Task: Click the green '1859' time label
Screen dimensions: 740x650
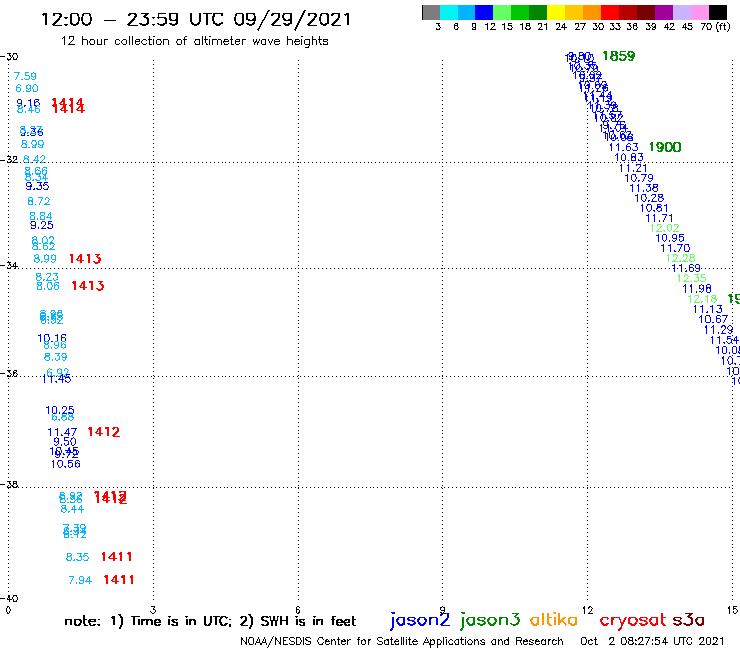Action: pyautogui.click(x=619, y=56)
